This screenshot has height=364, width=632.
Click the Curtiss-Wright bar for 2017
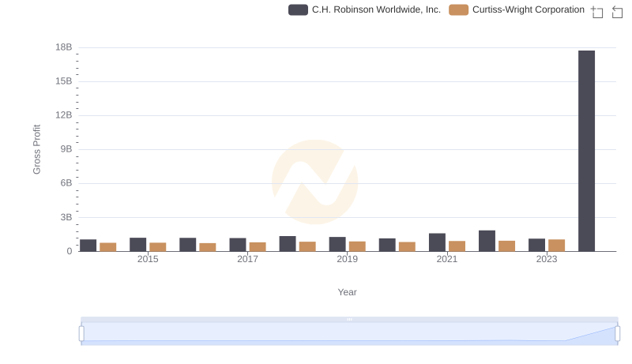(258, 247)
